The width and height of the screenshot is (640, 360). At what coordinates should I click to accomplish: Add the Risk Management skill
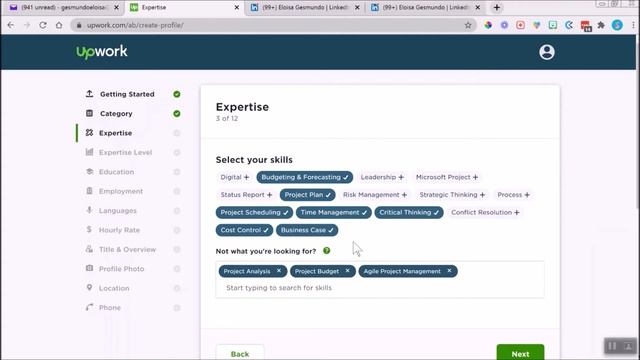pyautogui.click(x=375, y=195)
